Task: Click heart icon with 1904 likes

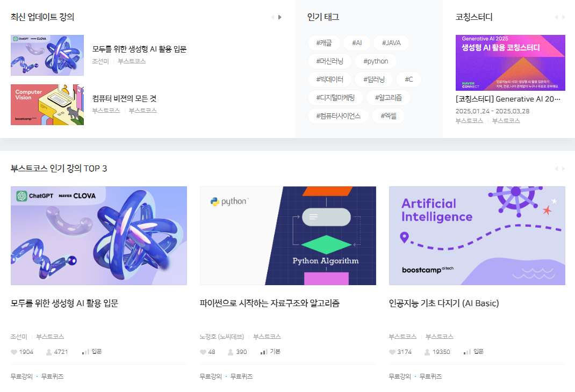Action: coord(14,352)
